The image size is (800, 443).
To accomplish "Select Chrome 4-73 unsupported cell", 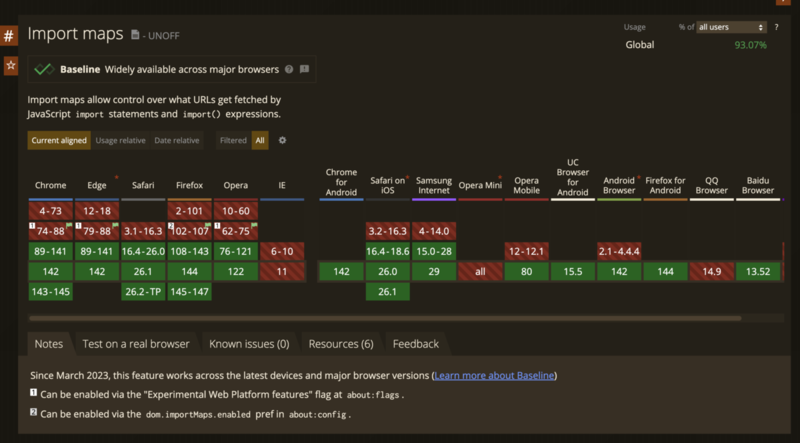I will (51, 211).
